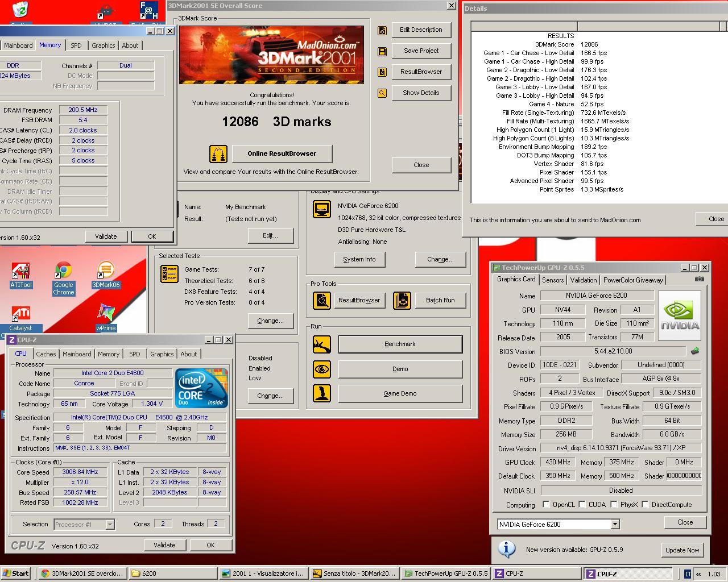Open the PowerColor Giveaway tab in GPU-Z

[633, 280]
